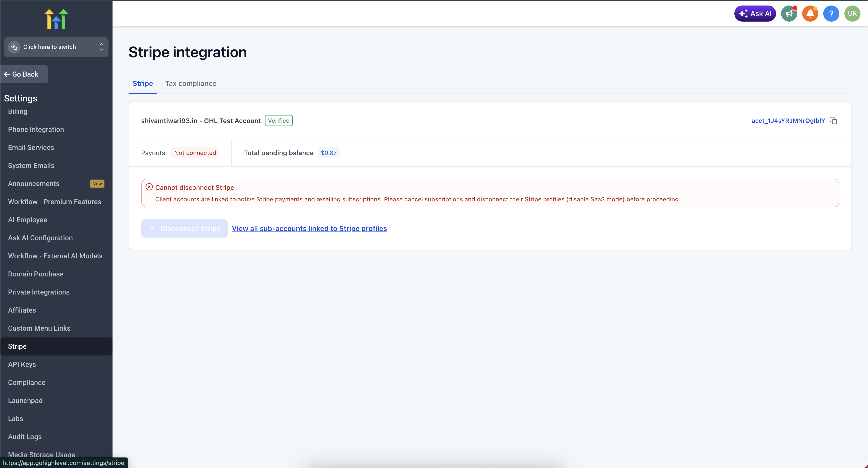Open the UR user avatar
This screenshot has height=468, width=868.
(x=852, y=14)
